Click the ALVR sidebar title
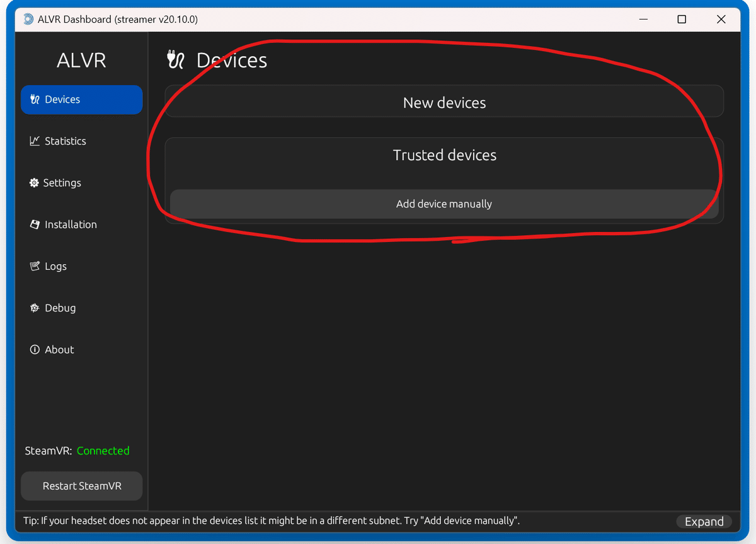756x544 pixels. (x=81, y=61)
